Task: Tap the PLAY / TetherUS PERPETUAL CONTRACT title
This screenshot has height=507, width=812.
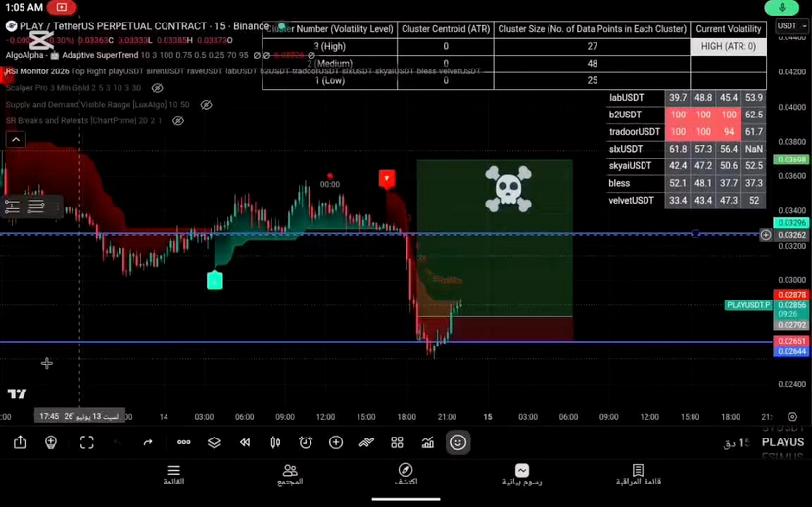Action: 113,26
